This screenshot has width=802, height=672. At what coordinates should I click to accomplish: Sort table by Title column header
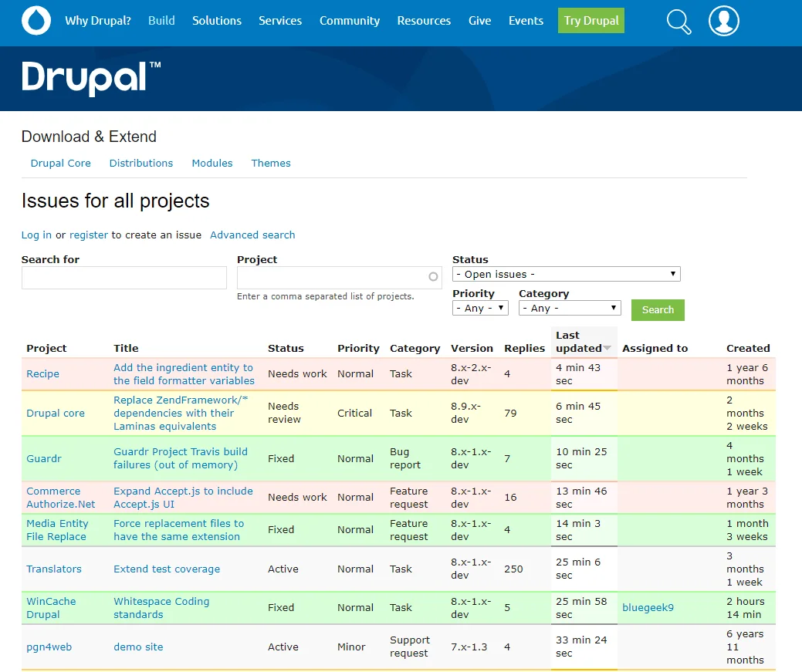coord(126,348)
